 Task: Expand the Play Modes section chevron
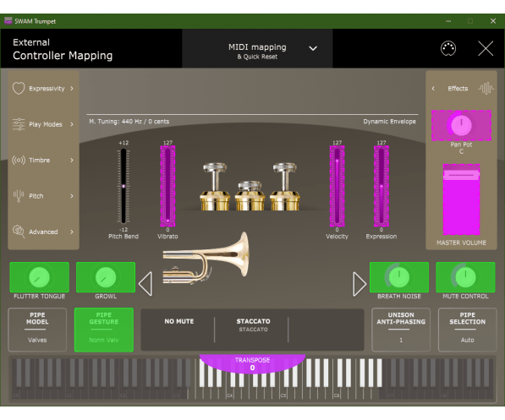[72, 124]
